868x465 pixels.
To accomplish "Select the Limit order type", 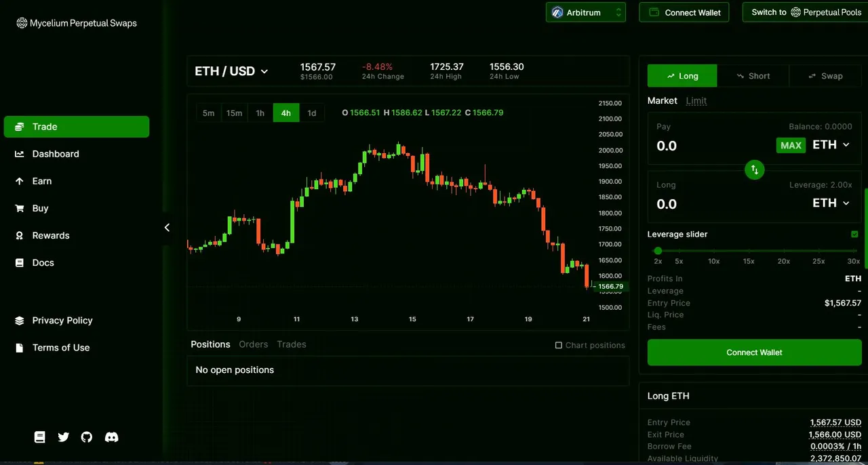I will [x=696, y=100].
